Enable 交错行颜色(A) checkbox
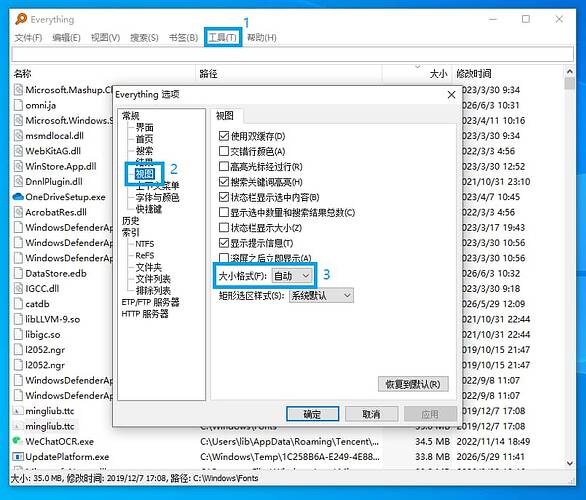Viewport: 586px width, 500px height. tap(223, 151)
